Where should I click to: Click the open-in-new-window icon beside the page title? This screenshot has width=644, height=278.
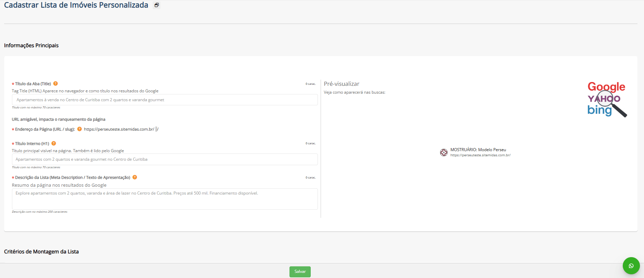(156, 5)
